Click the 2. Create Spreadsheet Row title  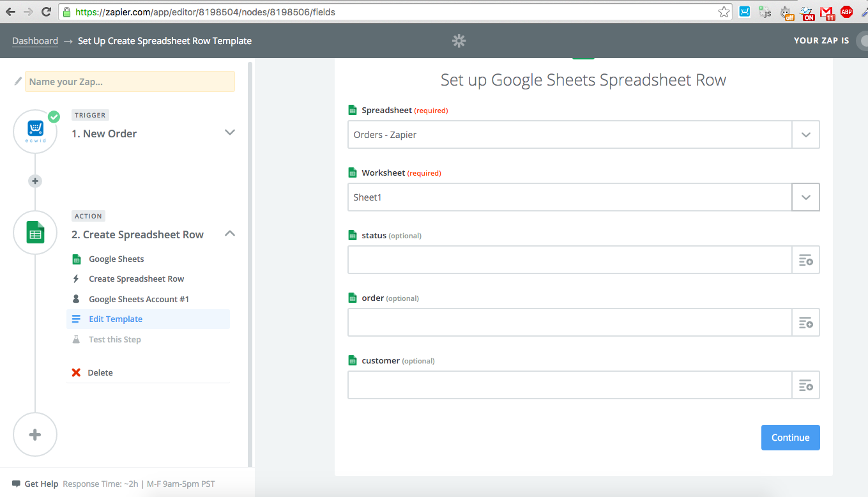tap(137, 234)
